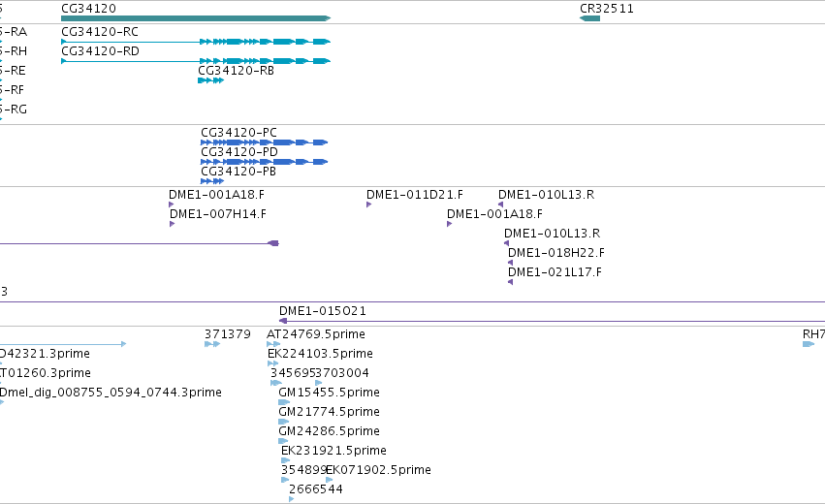The image size is (825, 504).
Task: Select the DME1-021L17.F feature label
Action: coord(555,272)
